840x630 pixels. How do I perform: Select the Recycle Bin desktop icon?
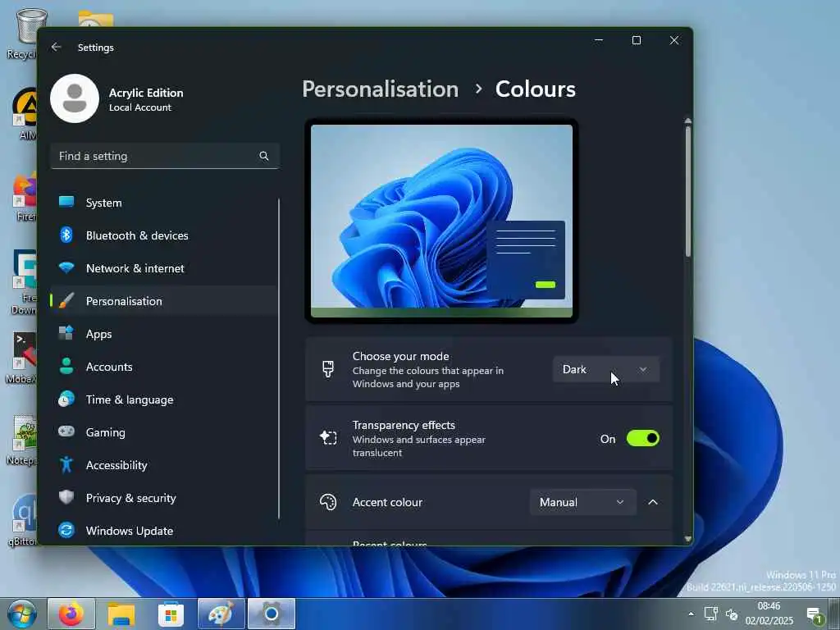(22, 34)
